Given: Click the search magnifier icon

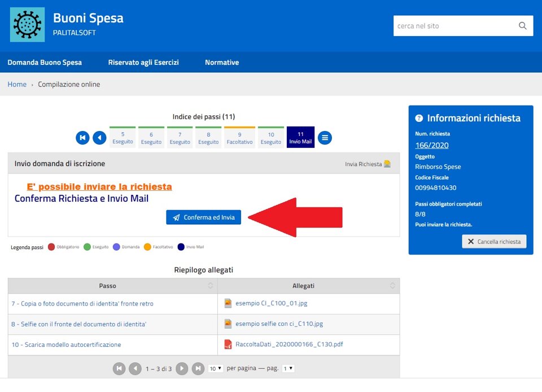Looking at the screenshot, I should pyautogui.click(x=522, y=26).
